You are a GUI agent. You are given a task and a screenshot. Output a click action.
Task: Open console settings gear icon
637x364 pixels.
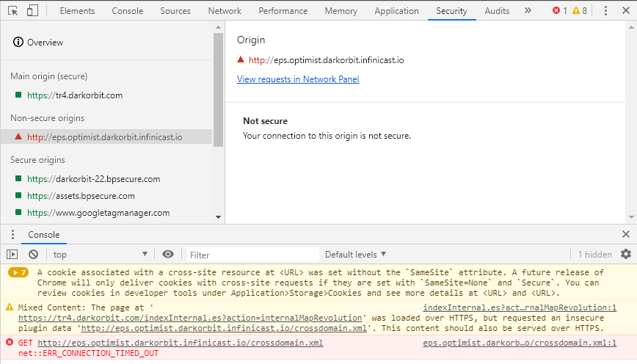point(626,255)
